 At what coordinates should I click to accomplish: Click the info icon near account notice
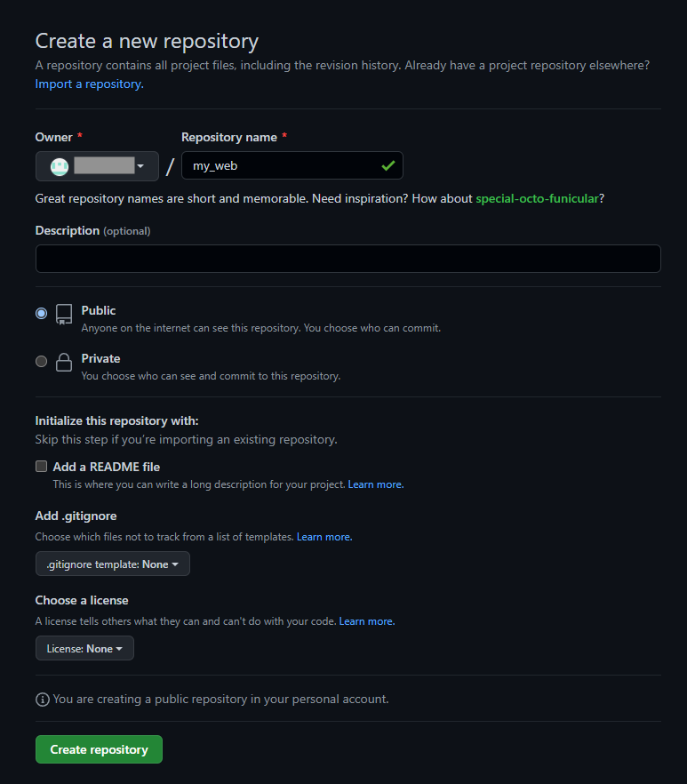(x=43, y=700)
